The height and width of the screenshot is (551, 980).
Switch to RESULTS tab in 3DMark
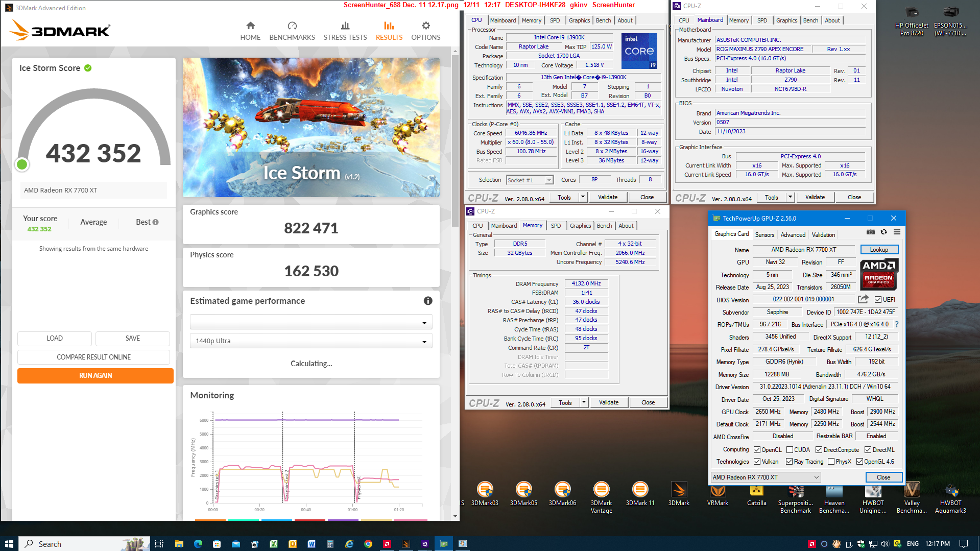click(x=389, y=31)
